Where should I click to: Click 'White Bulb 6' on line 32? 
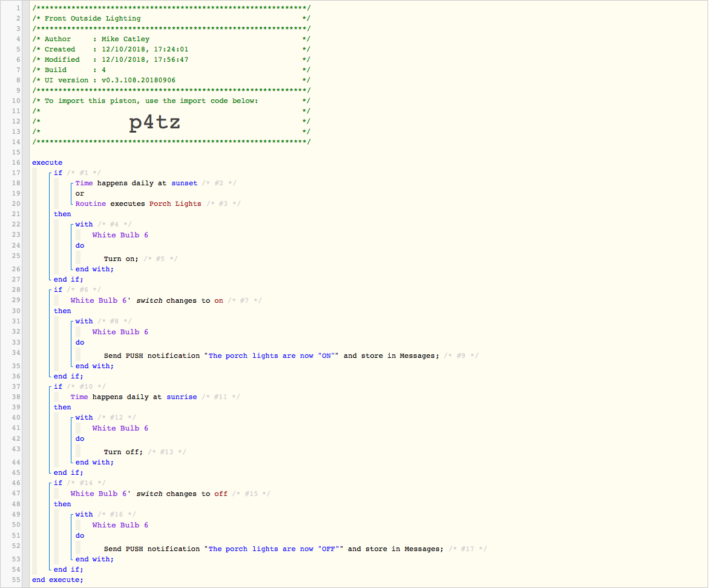pyautogui.click(x=120, y=332)
